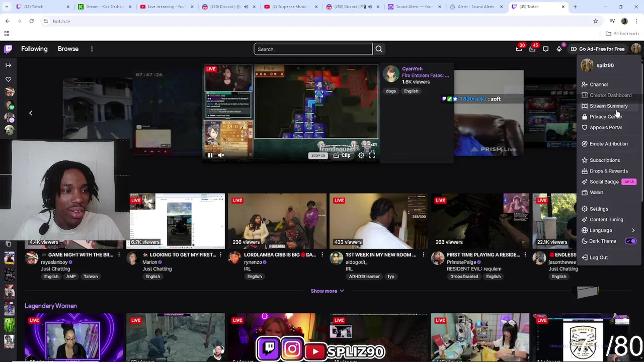This screenshot has height=362, width=644.
Task: Open Settings from profile menu
Action: (x=609, y=209)
